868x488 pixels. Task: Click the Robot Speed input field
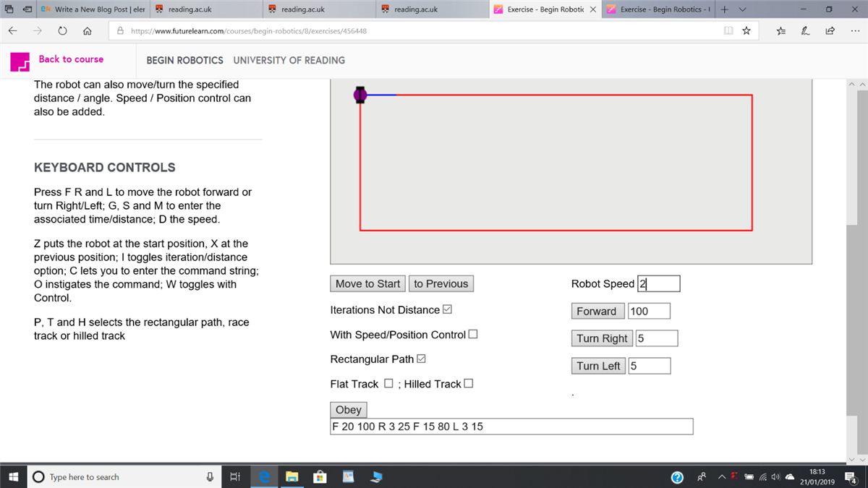658,283
